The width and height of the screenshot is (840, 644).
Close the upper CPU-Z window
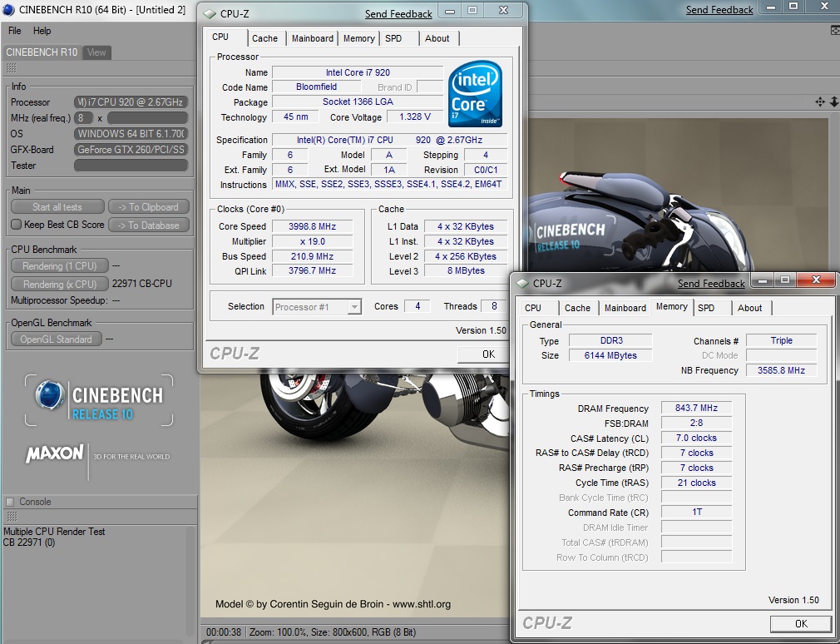pyautogui.click(x=503, y=10)
